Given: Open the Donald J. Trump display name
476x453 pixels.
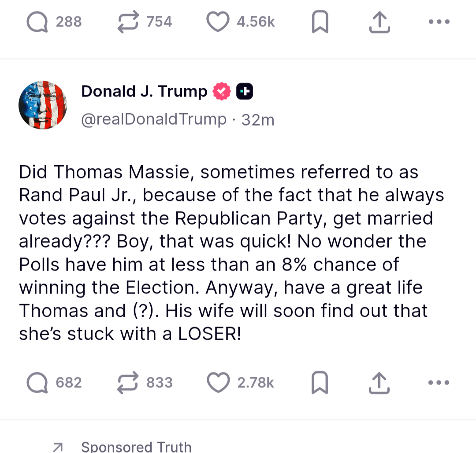Looking at the screenshot, I should (144, 91).
